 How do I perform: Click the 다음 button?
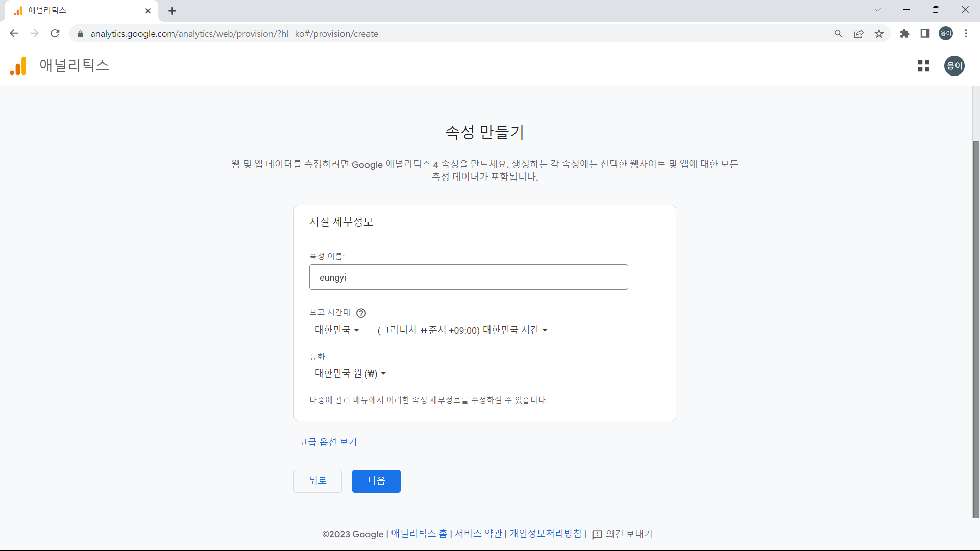tap(376, 480)
